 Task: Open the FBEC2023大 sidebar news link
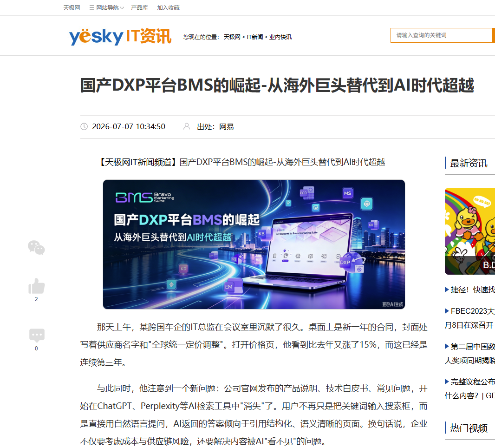pyautogui.click(x=470, y=318)
